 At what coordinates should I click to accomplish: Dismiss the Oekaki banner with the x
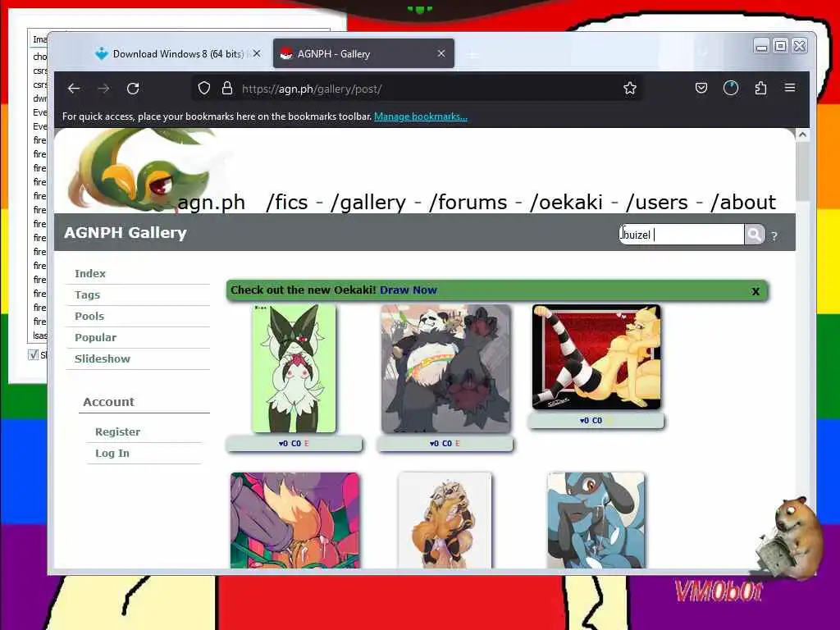[x=756, y=291]
